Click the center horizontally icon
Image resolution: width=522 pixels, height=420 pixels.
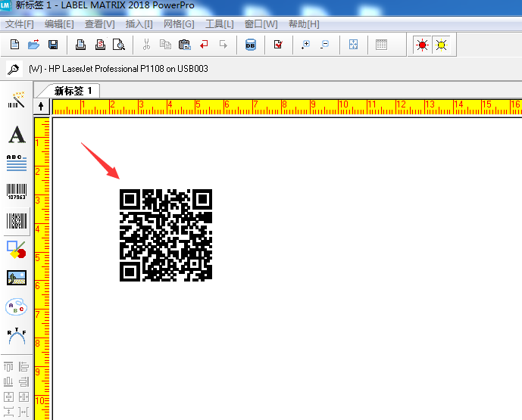point(23,397)
